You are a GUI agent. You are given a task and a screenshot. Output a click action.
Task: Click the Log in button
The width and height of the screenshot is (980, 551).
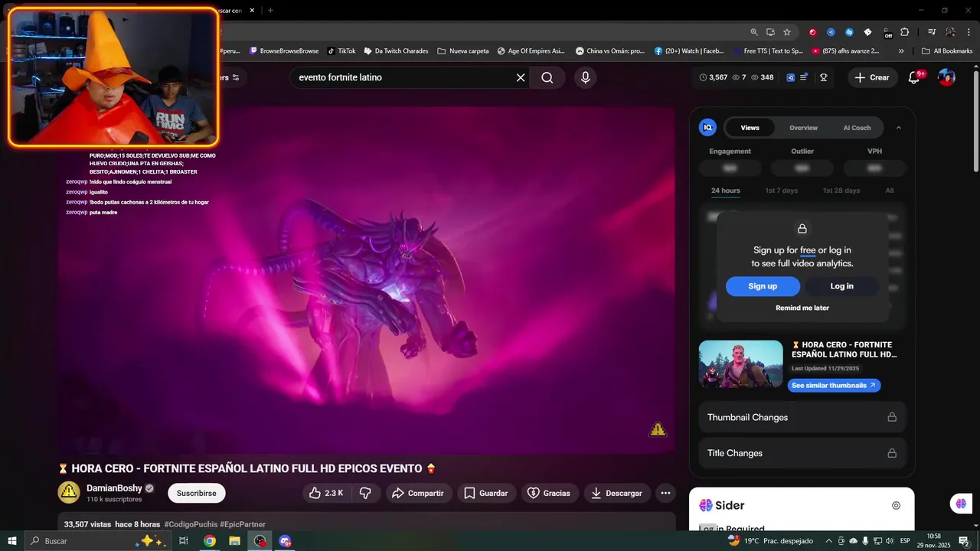pos(841,286)
